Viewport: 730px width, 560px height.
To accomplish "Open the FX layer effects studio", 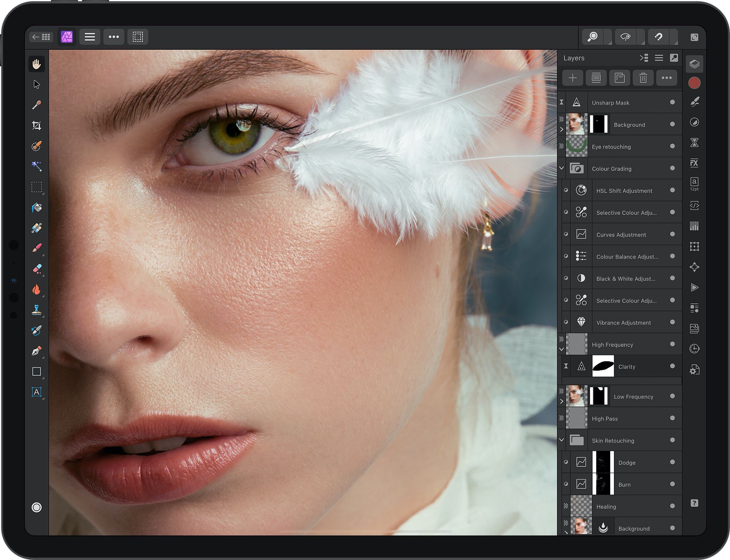I will [694, 163].
